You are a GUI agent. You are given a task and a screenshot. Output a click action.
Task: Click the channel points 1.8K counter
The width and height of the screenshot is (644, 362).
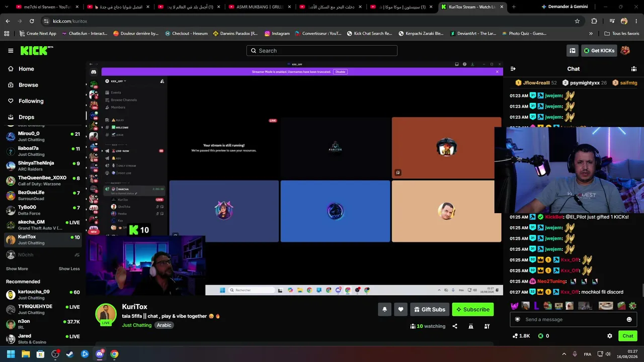[x=521, y=336]
